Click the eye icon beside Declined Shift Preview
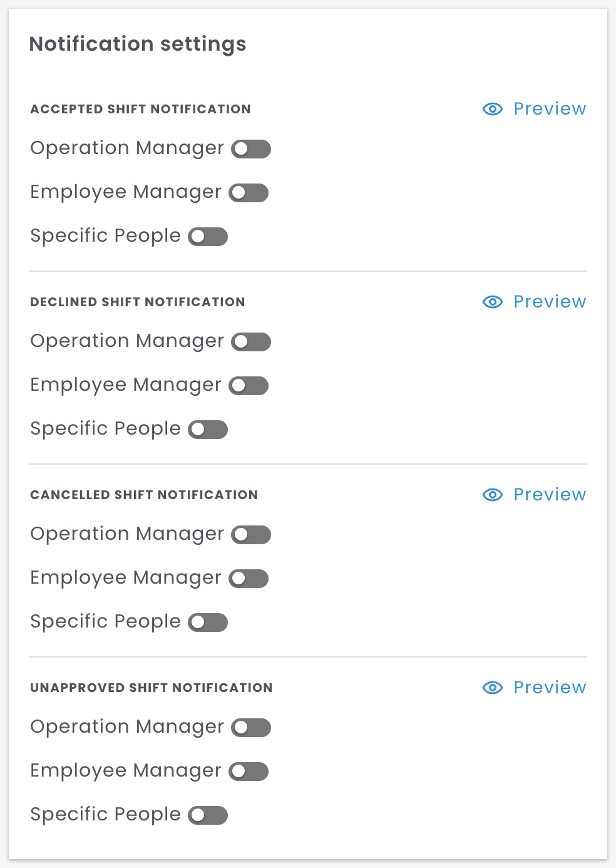The image size is (616, 868). pos(493,302)
